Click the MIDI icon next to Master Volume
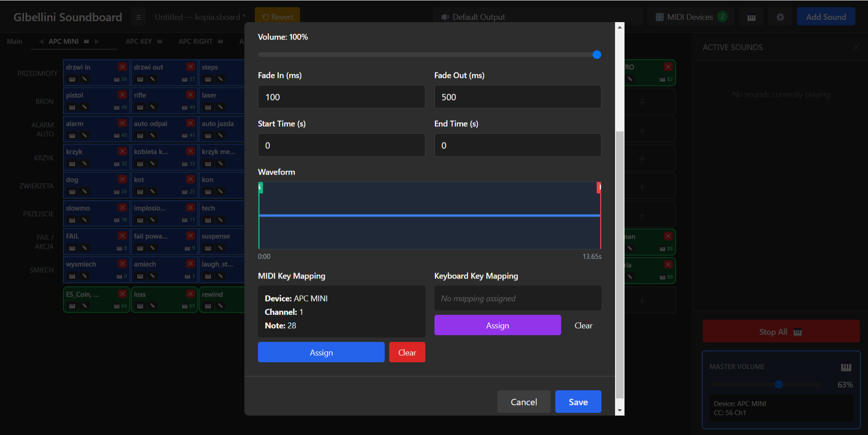The image size is (868, 435). [x=845, y=367]
